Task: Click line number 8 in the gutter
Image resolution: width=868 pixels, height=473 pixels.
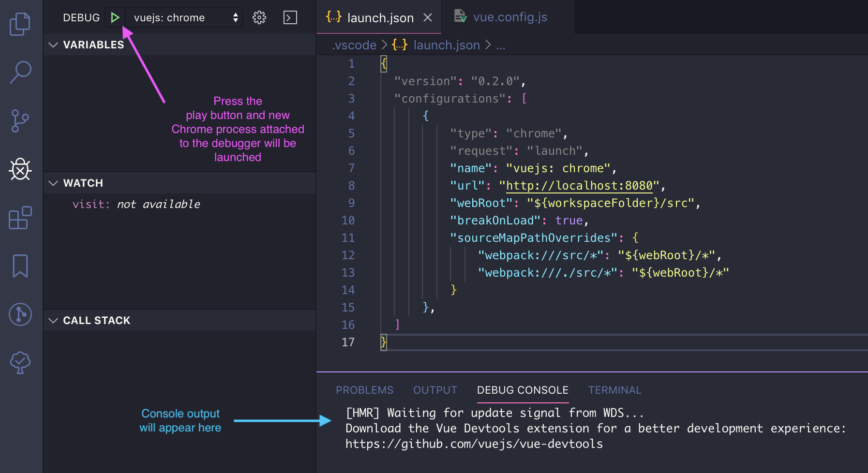Action: (351, 186)
